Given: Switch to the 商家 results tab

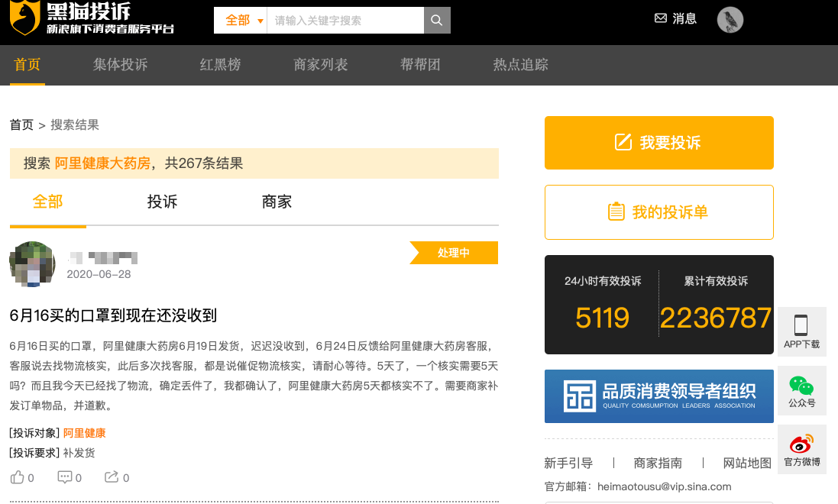Looking at the screenshot, I should 277,202.
